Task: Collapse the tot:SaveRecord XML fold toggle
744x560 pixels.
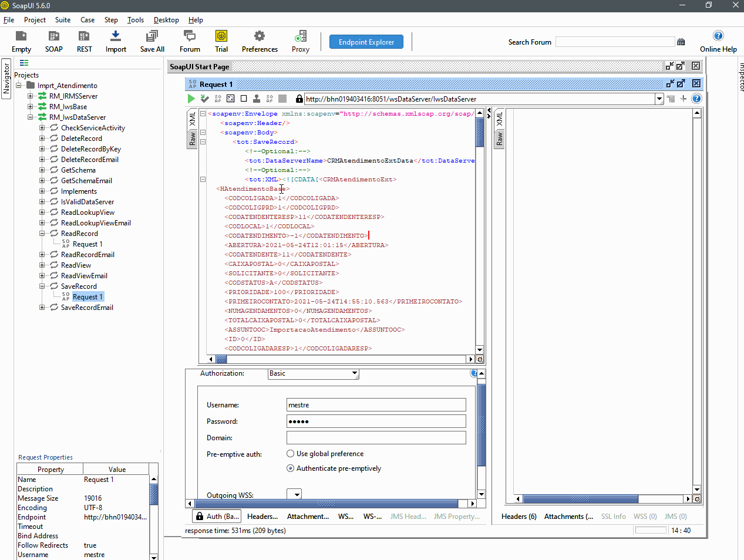Action: click(x=203, y=142)
